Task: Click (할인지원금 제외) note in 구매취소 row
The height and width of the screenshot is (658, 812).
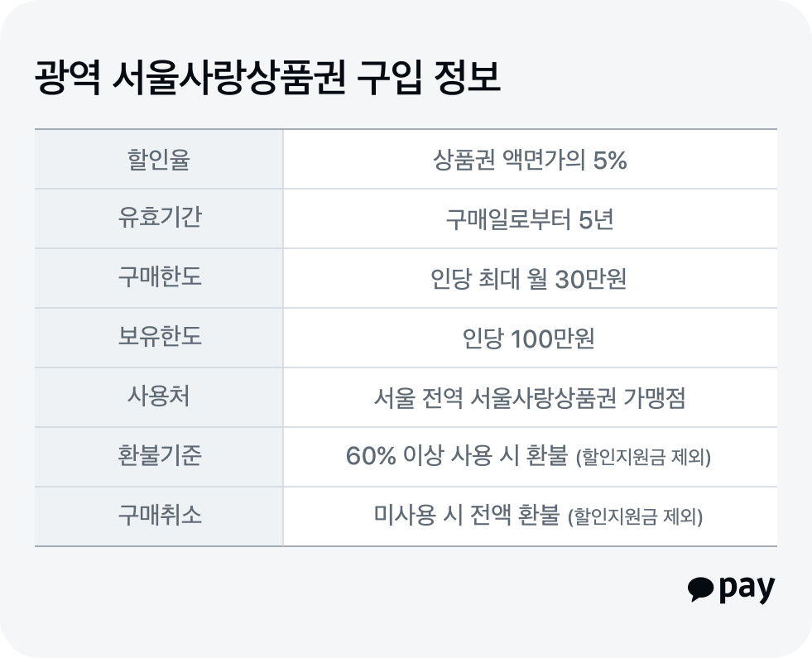Action: coord(636,518)
